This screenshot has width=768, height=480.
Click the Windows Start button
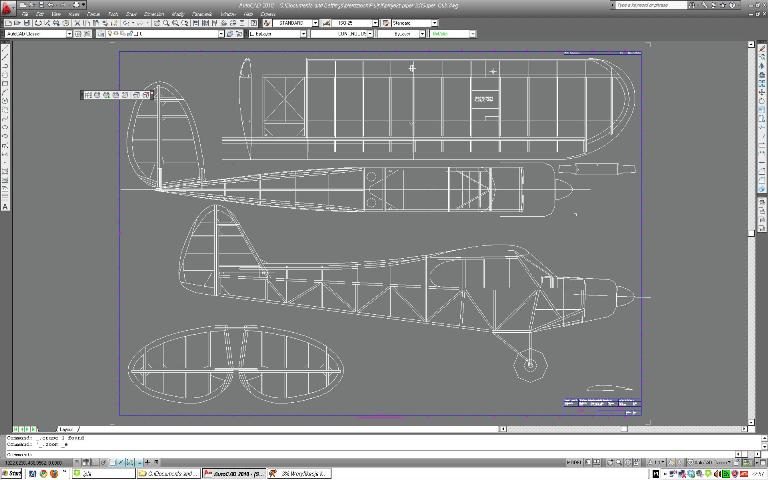(12, 474)
